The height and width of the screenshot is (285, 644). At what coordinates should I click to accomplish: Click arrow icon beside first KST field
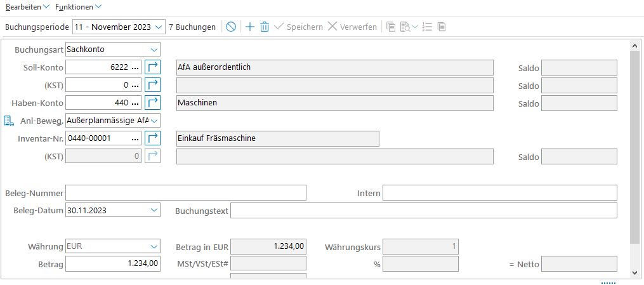click(x=153, y=85)
